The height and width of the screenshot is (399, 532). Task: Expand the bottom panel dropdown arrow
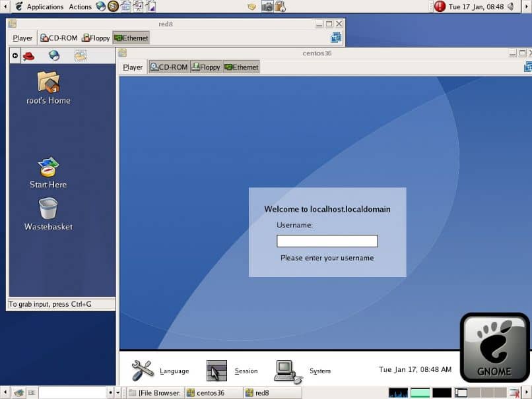pos(117,393)
